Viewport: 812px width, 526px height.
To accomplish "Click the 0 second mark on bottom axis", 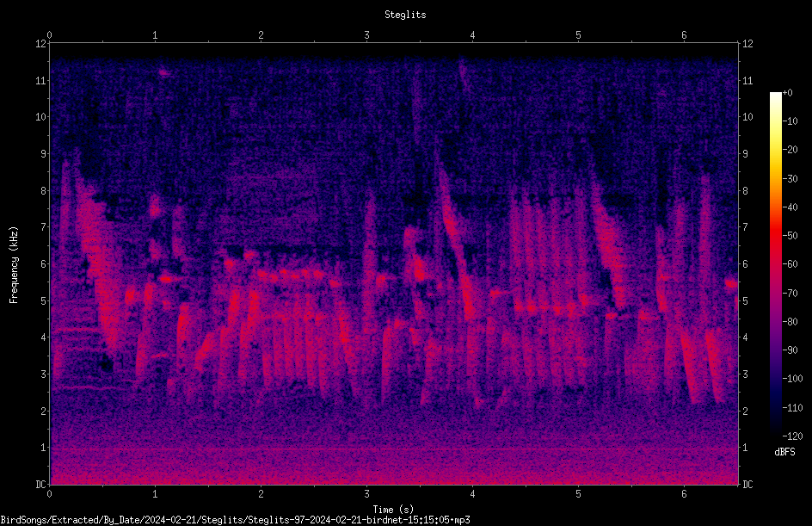I will pyautogui.click(x=49, y=494).
